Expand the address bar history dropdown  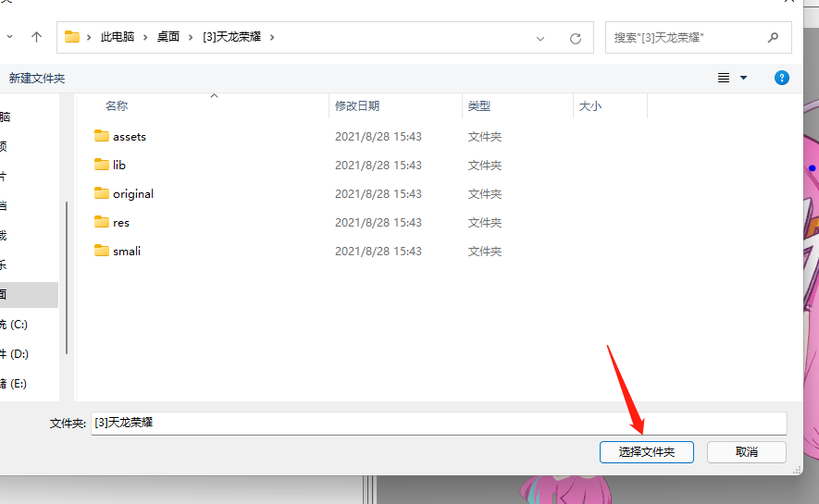coord(540,39)
